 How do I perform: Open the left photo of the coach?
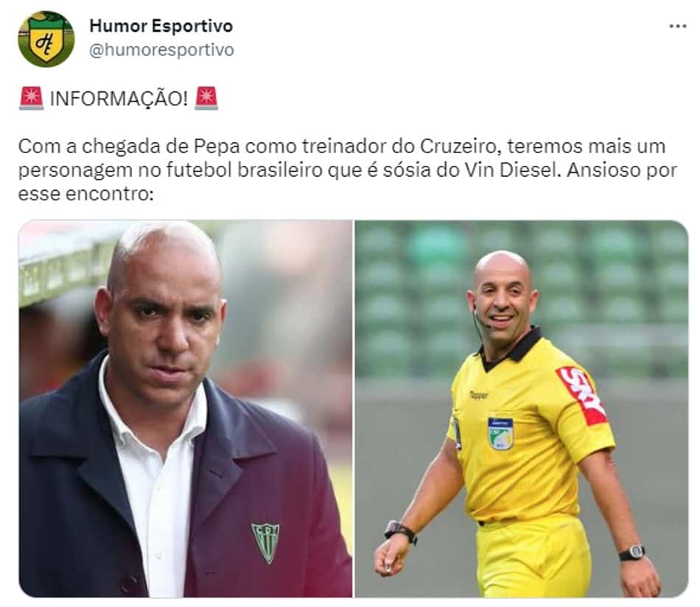click(x=185, y=408)
